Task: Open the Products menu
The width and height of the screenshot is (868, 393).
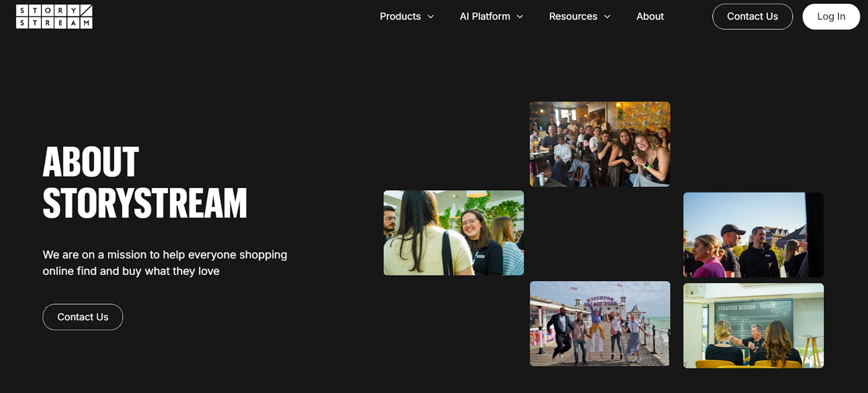Action: (x=400, y=17)
